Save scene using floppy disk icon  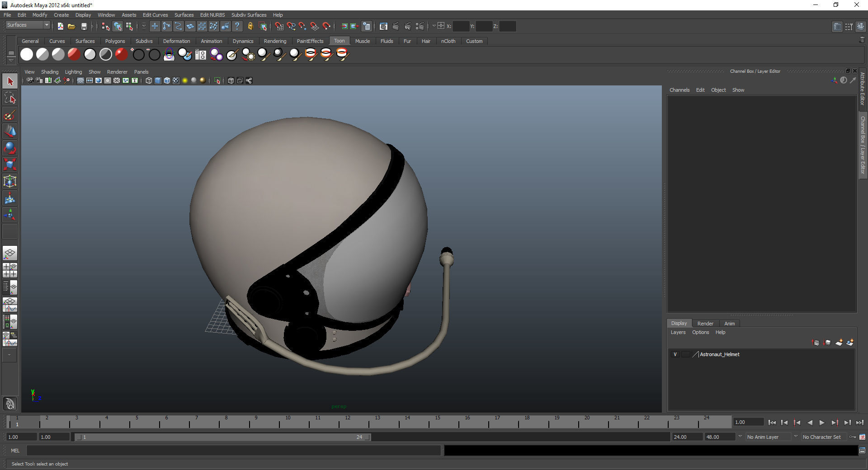tap(84, 26)
